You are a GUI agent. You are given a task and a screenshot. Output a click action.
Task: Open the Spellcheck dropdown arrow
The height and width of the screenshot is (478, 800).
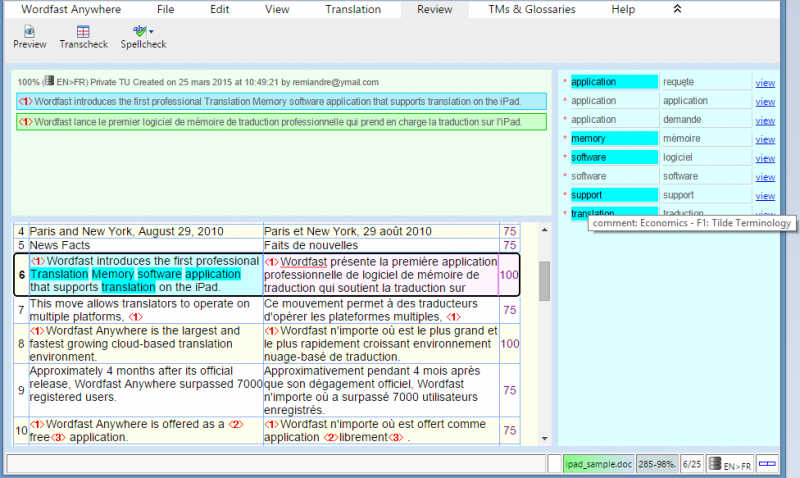click(x=152, y=32)
